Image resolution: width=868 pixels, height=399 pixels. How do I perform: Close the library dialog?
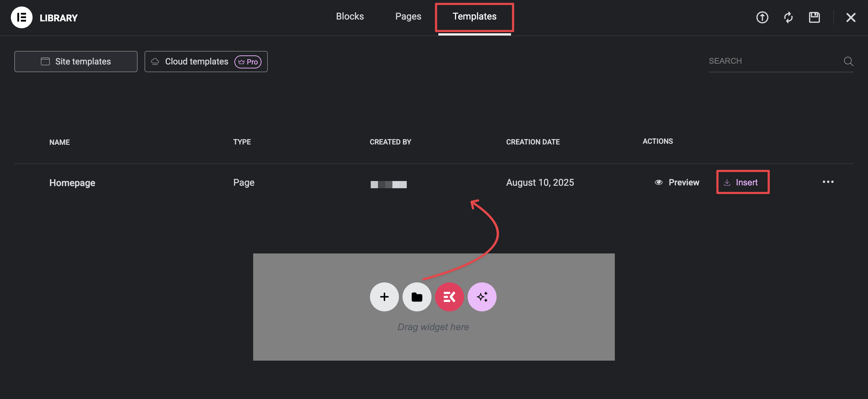(x=851, y=17)
